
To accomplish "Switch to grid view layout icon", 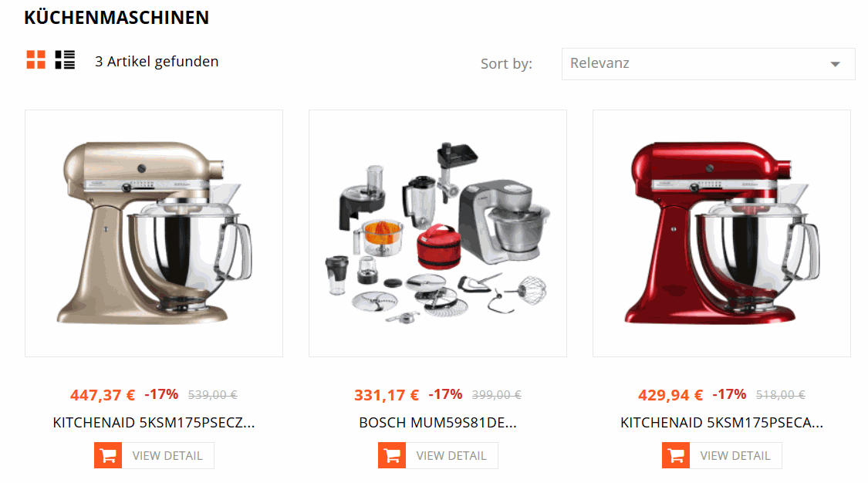I will (36, 59).
